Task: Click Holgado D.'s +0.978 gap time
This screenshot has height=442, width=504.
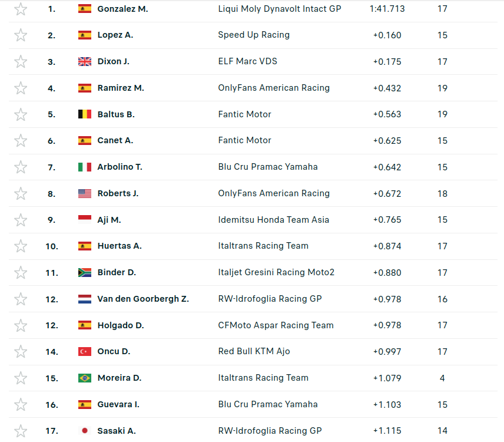Action: (x=387, y=325)
